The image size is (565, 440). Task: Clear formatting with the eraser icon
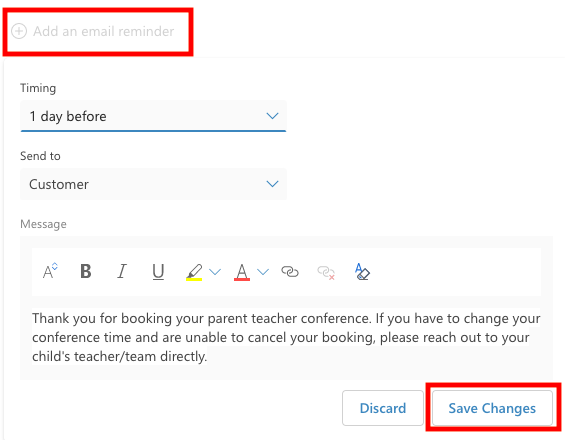[362, 272]
